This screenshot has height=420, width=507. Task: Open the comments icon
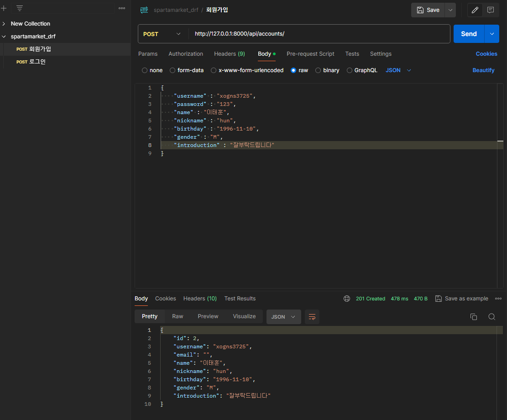click(x=491, y=10)
